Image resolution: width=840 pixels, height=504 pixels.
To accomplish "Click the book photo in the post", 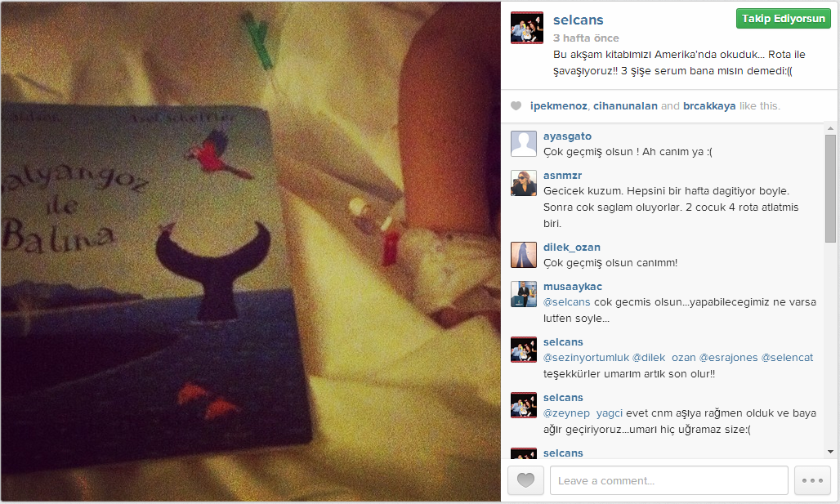I will point(251,252).
